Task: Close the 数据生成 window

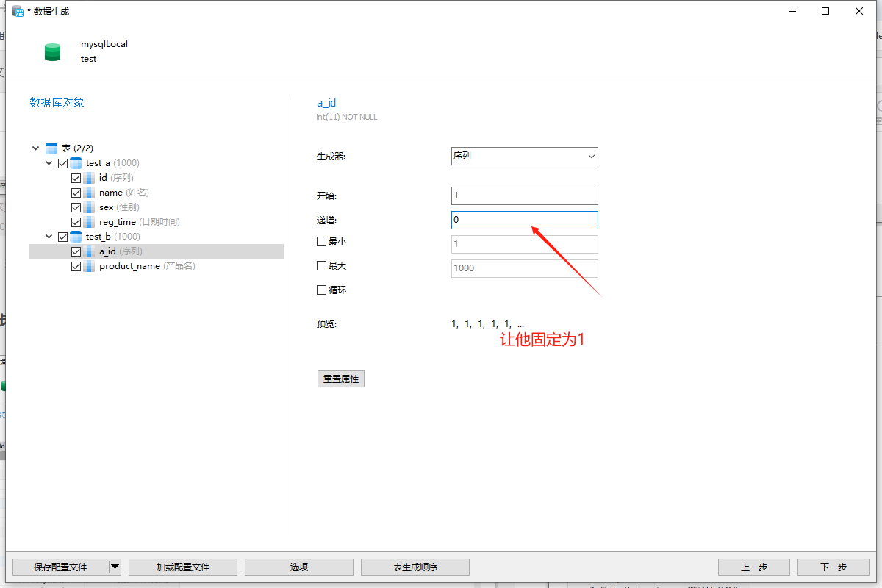Action: (859, 11)
